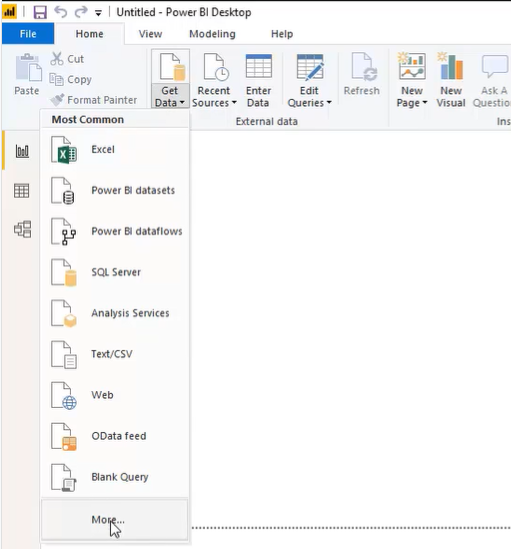Switch to the View ribbon tab
The height and width of the screenshot is (549, 511).
pyautogui.click(x=150, y=34)
